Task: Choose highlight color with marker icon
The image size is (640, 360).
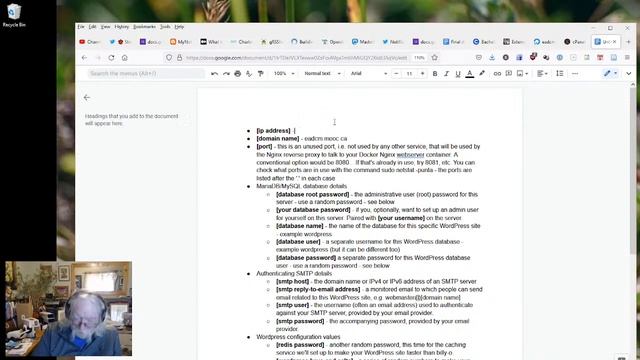Action: 482,73
